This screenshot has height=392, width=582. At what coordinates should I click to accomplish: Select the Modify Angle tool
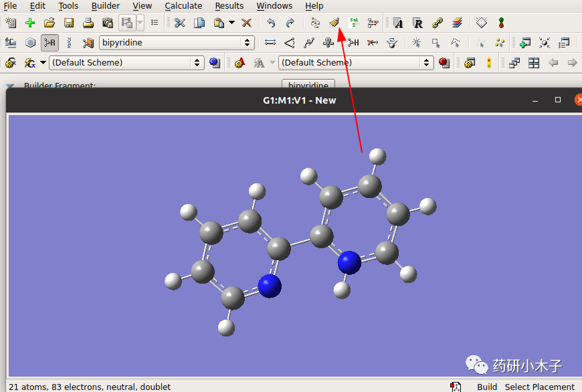coord(290,43)
